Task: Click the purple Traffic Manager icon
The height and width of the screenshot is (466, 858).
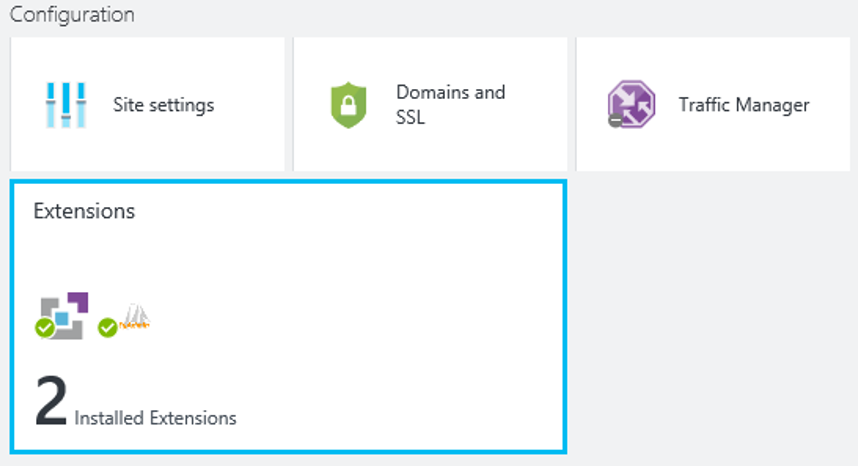Action: click(632, 103)
